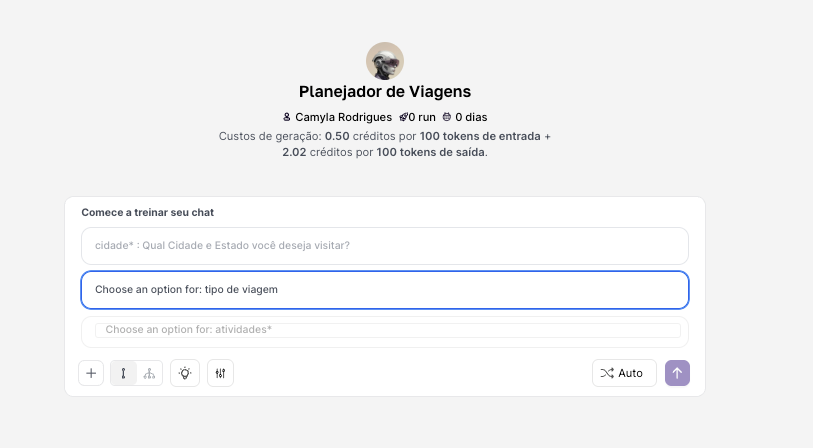Click the 0 dias clock icon
This screenshot has height=448, width=813.
point(447,117)
